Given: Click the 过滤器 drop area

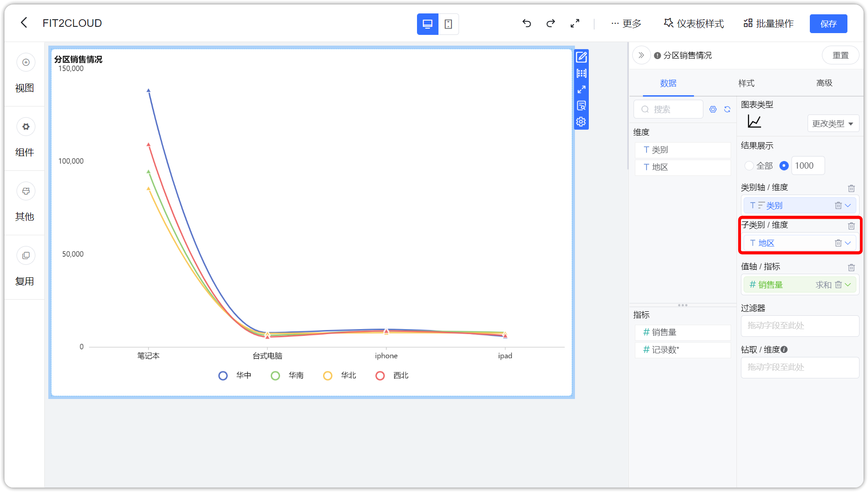Looking at the screenshot, I should point(800,326).
